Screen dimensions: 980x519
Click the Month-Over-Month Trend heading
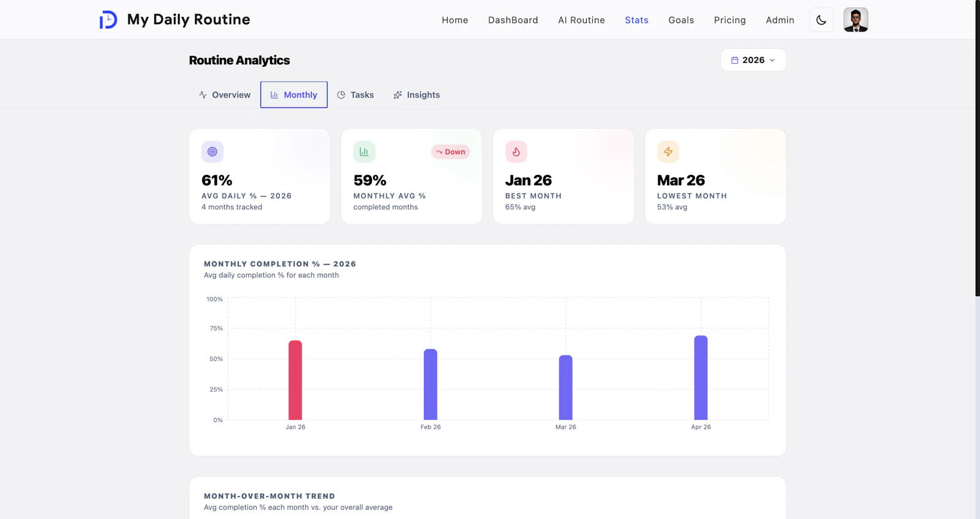269,496
